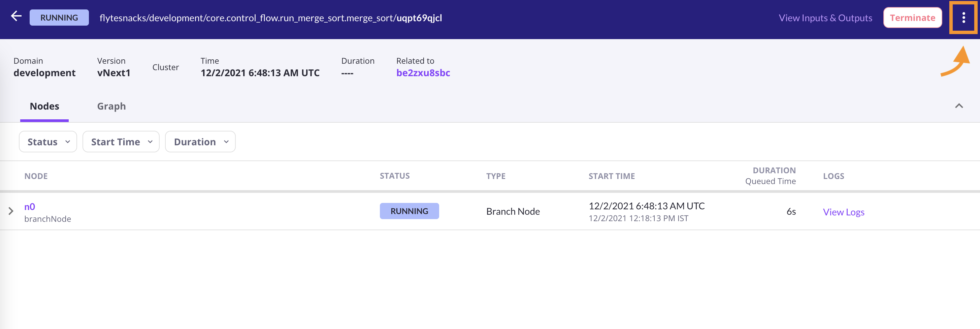
Task: Click the RUNNING status badge in header
Action: pyautogui.click(x=59, y=18)
